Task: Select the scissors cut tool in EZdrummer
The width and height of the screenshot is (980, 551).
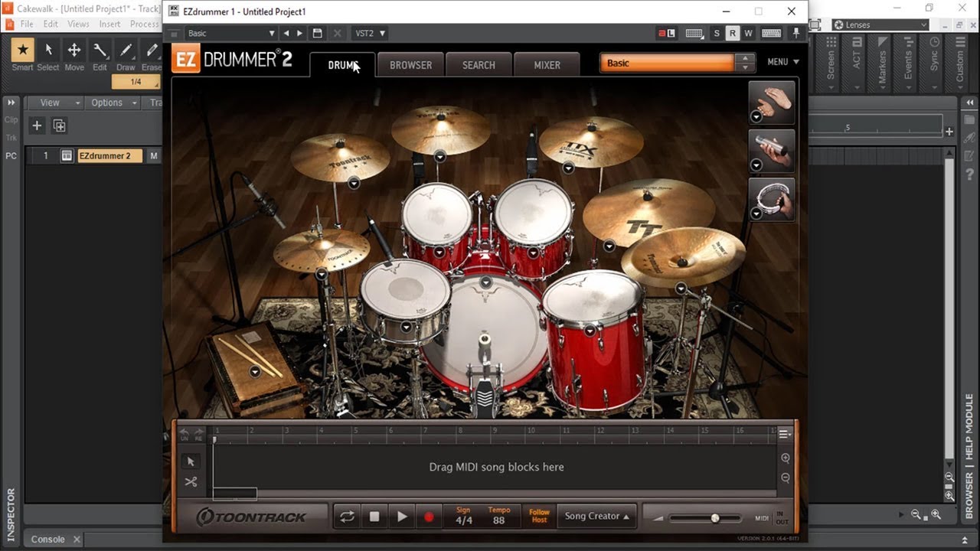Action: 191,481
